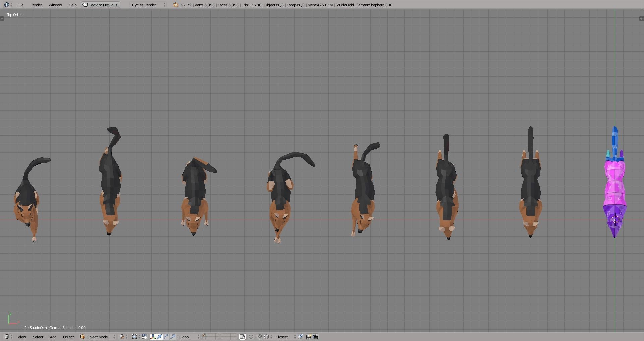The image size is (644, 341).
Task: Click the 'Tris:12,780' stat in header
Action: click(x=252, y=5)
